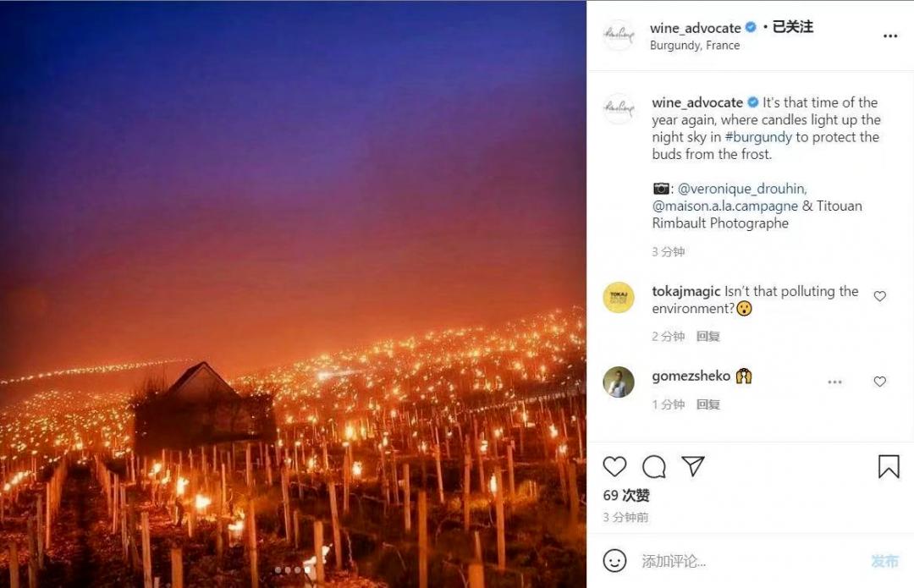Click the add comment text field
914x588 pixels.
pos(745,560)
